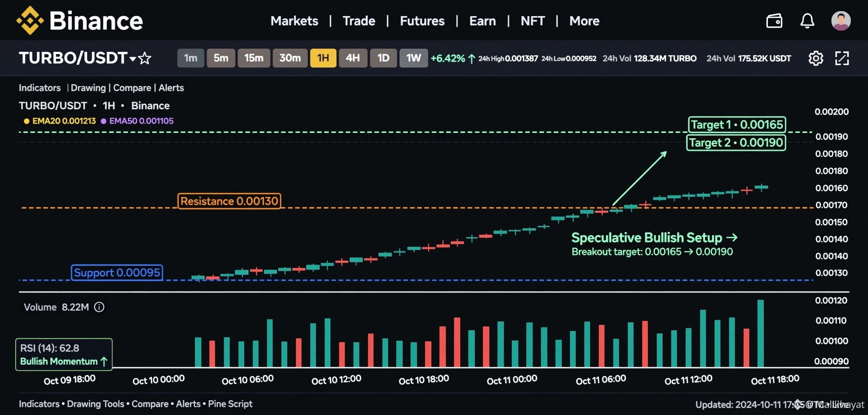
Task: Select the 4H timeframe
Action: tap(353, 58)
